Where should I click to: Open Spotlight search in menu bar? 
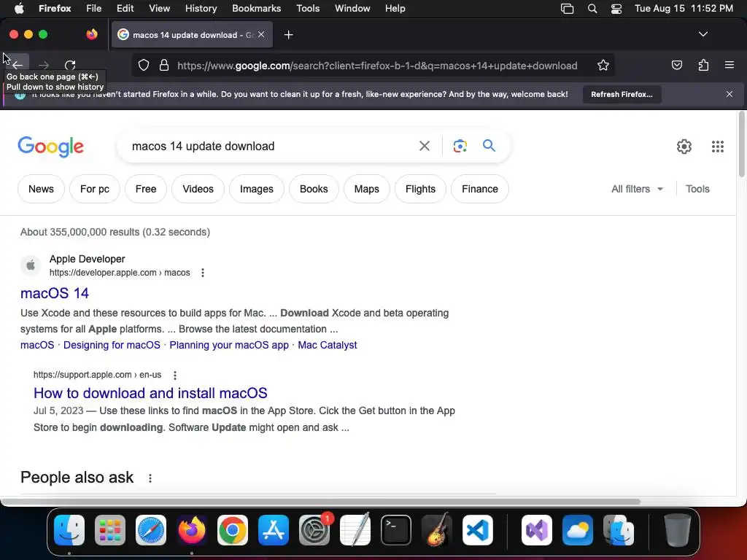point(592,9)
